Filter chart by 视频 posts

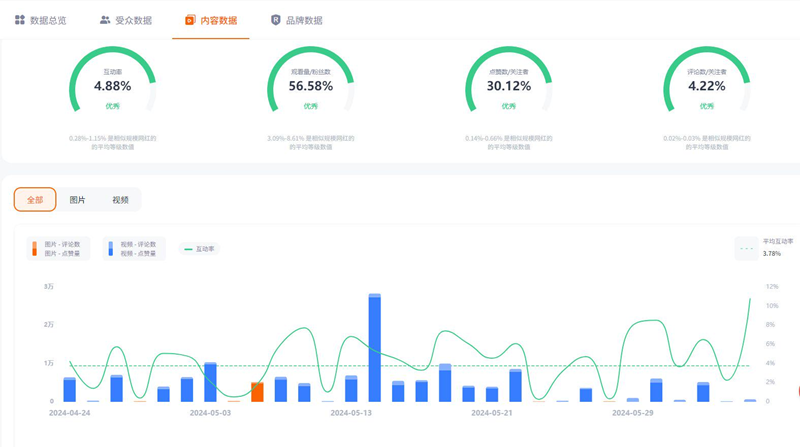click(x=120, y=200)
